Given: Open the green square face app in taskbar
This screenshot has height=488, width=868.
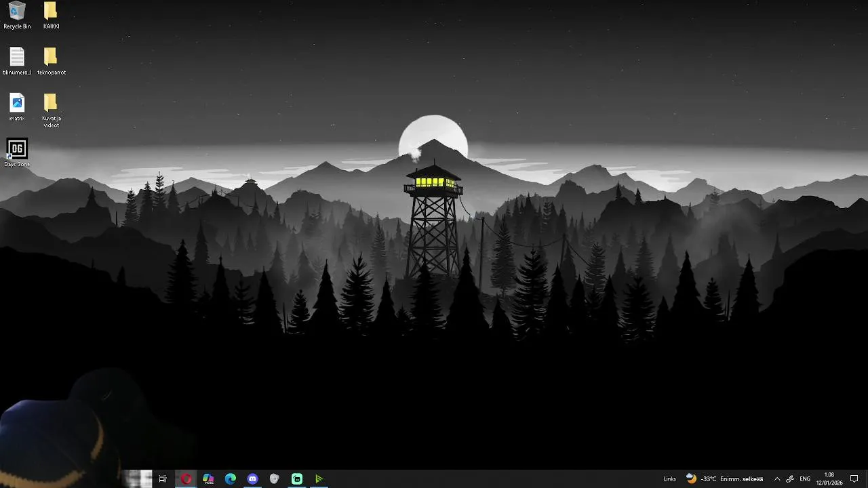Looking at the screenshot, I should 297,479.
